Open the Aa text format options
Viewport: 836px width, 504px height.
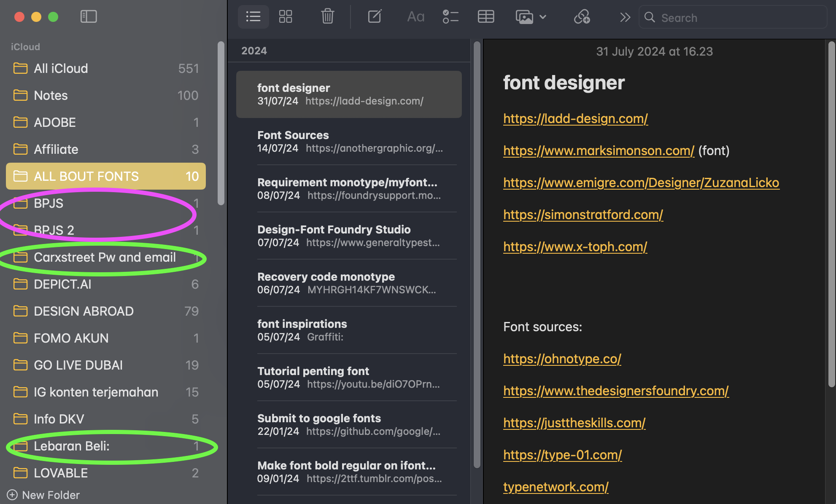pos(415,17)
